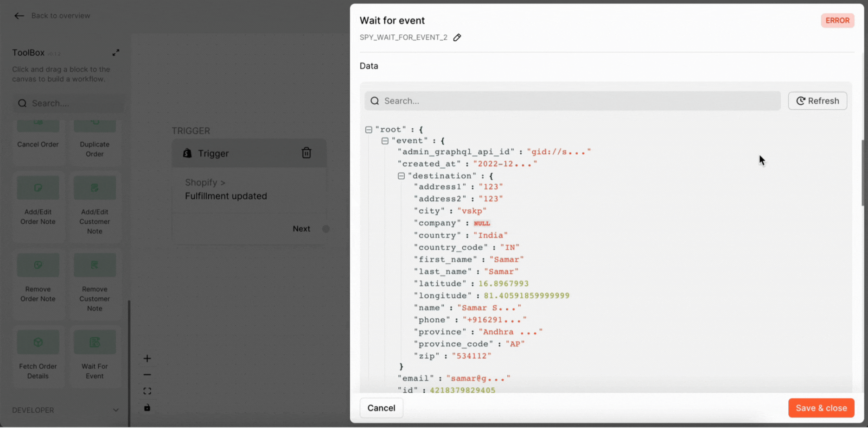868x428 pixels.
Task: Select the Add/Edit Customer Note block icon
Action: (95, 188)
